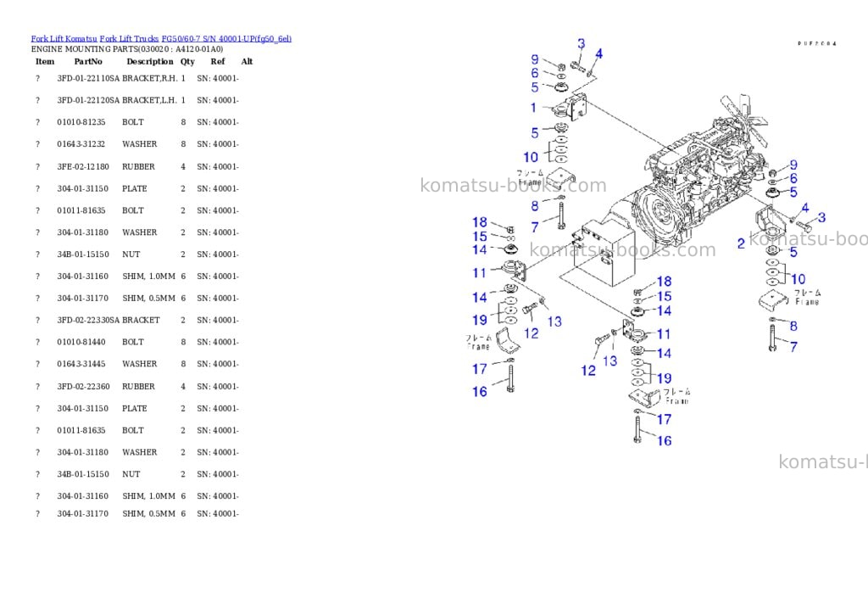Click the Alt column header
Screen dimensions: 868x615
click(247, 61)
